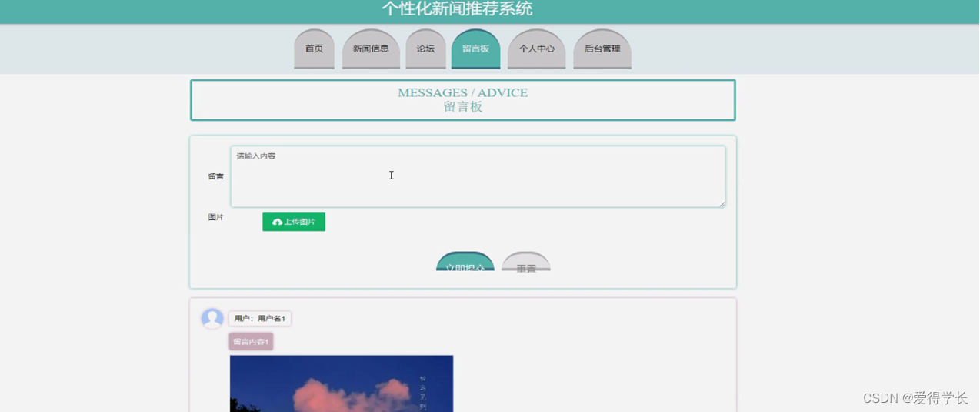Image resolution: width=980 pixels, height=412 pixels.
Task: Click the 重置 reset button
Action: pos(526,263)
